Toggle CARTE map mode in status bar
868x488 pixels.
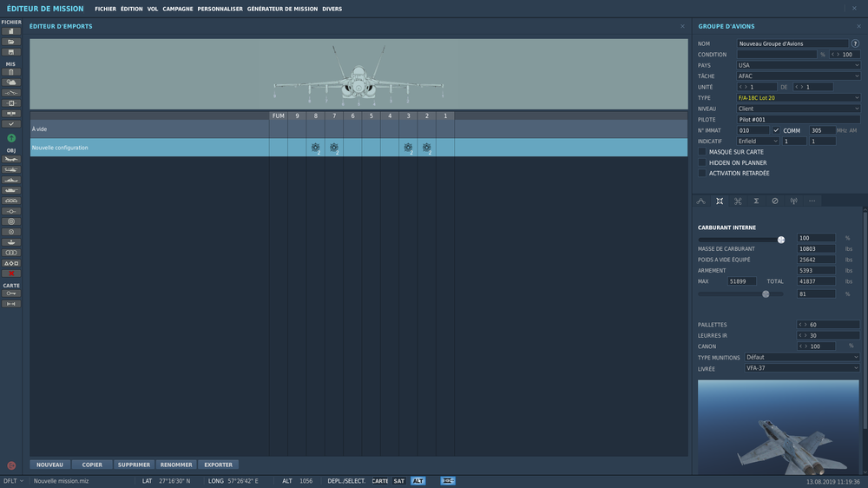(380, 481)
